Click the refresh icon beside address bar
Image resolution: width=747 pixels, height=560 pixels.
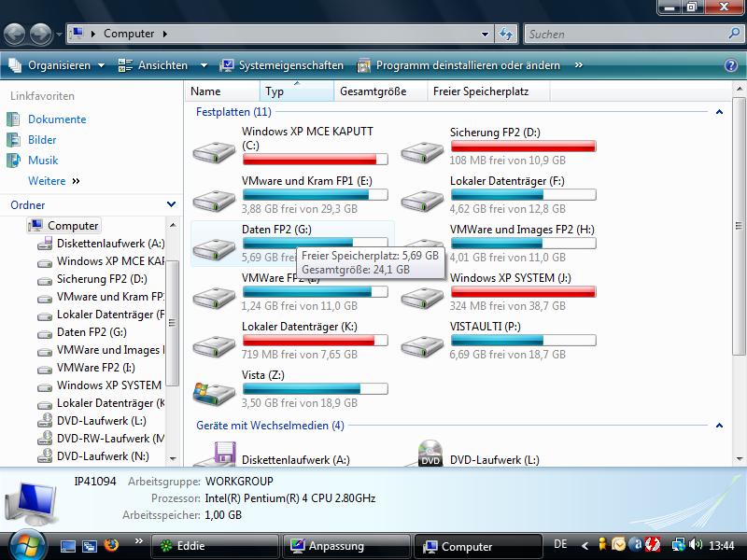[x=506, y=34]
